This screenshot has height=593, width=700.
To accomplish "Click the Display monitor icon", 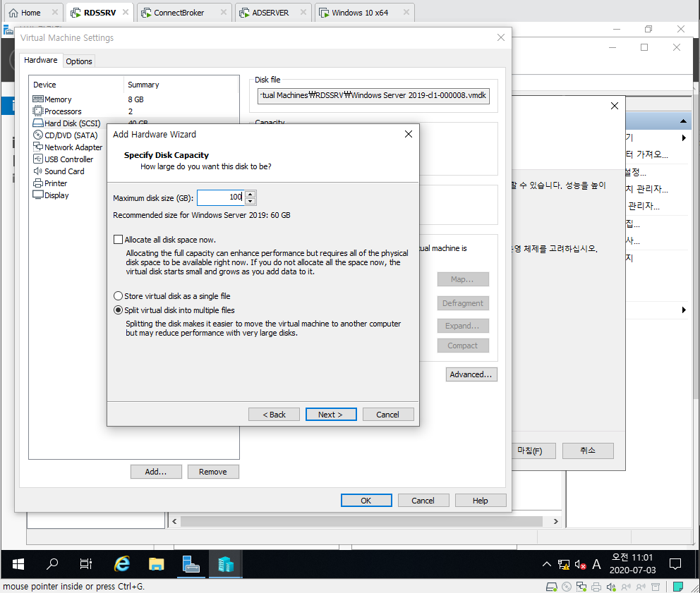I will tap(38, 195).
